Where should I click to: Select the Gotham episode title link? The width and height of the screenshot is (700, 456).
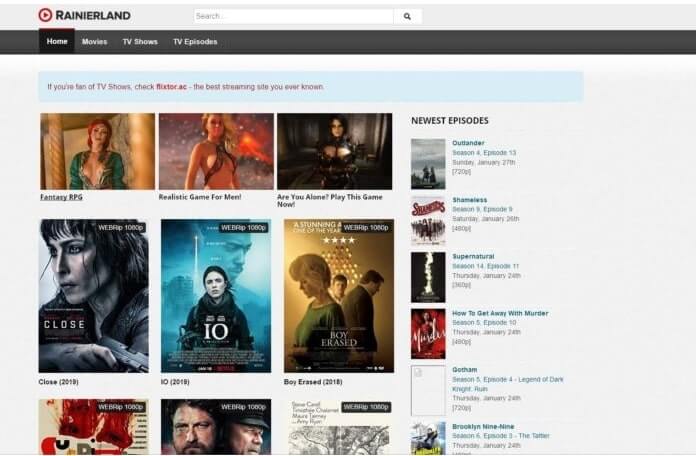pyautogui.click(x=464, y=369)
